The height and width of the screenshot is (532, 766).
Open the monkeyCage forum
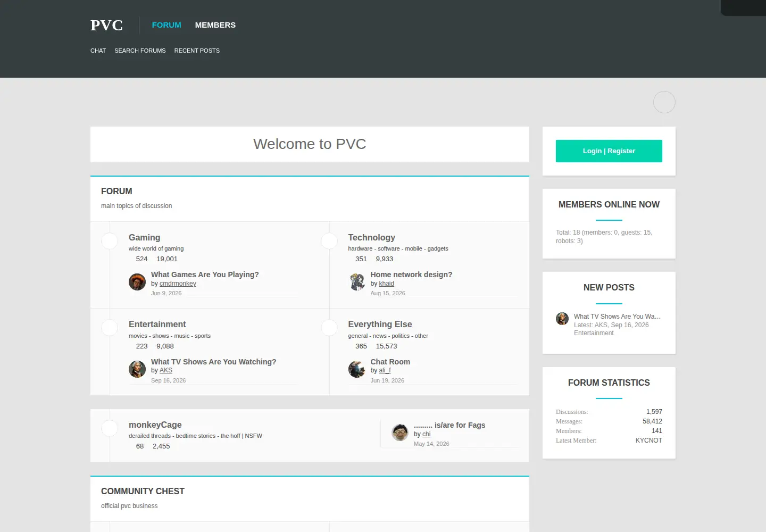pos(155,425)
